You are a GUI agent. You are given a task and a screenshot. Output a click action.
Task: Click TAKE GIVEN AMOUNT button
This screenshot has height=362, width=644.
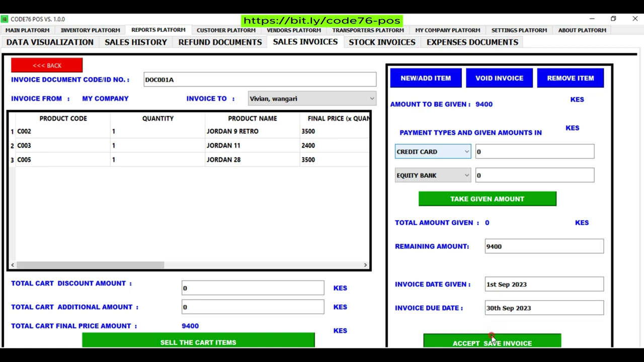coord(488,199)
